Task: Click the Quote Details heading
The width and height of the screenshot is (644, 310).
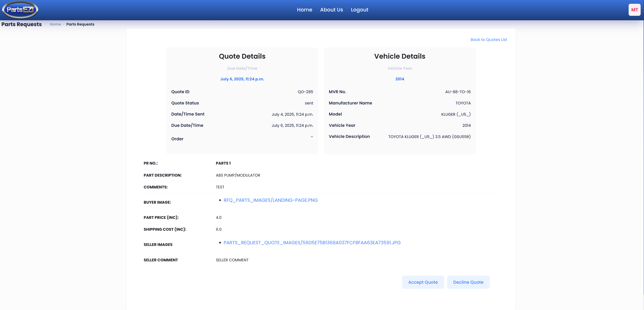Action: (242, 56)
